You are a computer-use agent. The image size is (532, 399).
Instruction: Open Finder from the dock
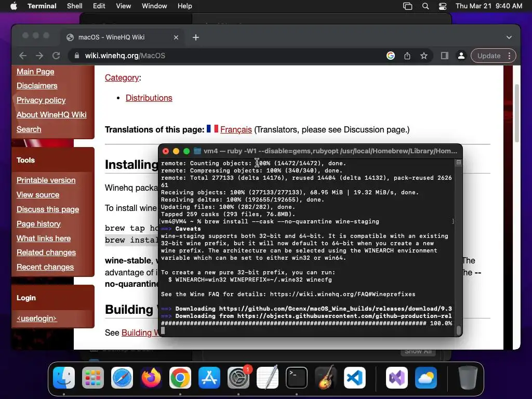[64, 378]
